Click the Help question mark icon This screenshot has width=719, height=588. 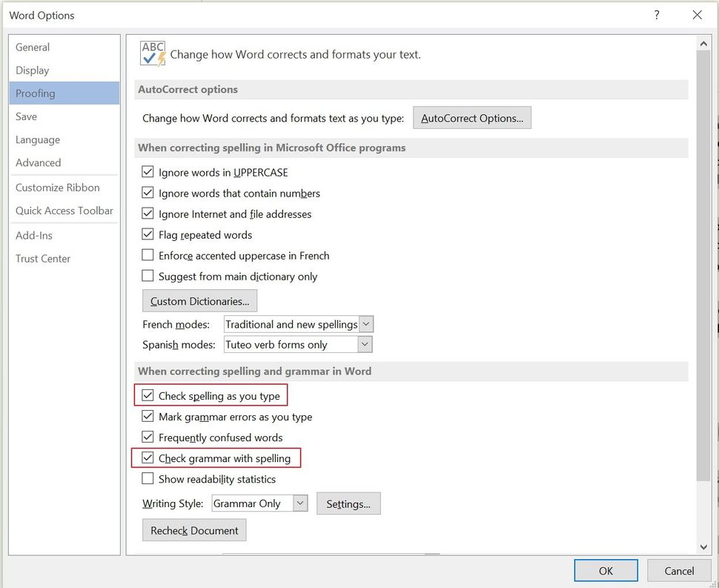(657, 15)
